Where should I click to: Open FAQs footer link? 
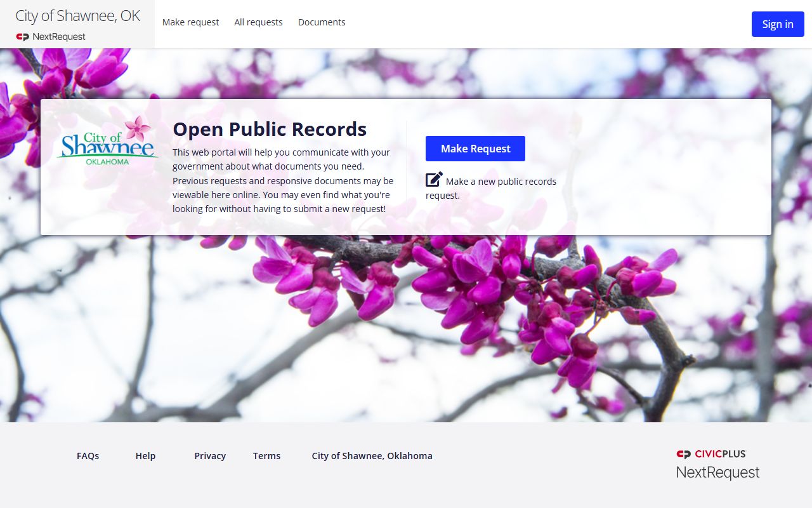pyautogui.click(x=88, y=456)
